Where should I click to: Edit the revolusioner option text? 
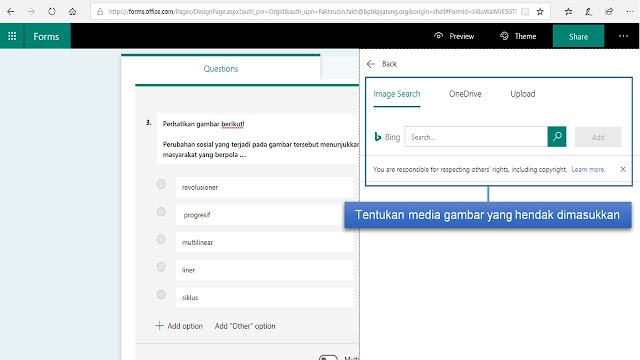point(264,187)
